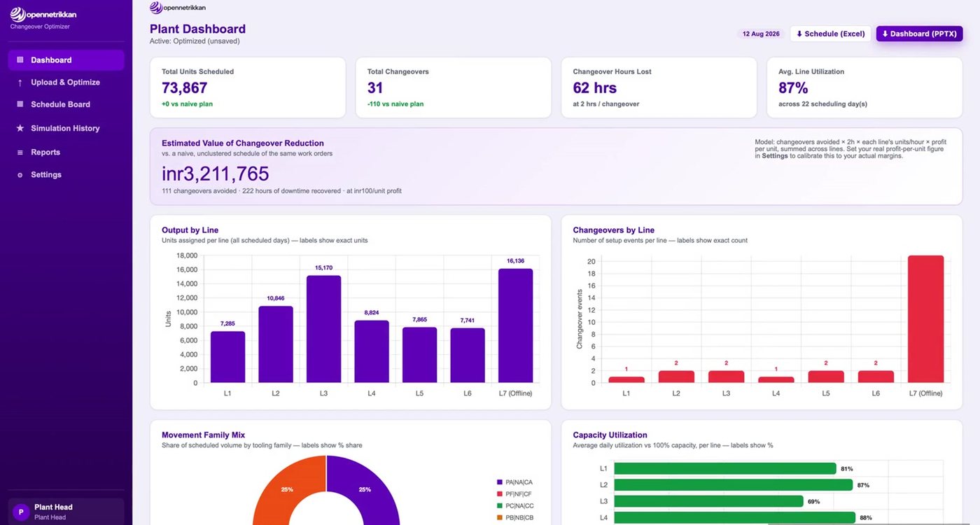Open Simulation History
The width and height of the screenshot is (980, 525).
pos(66,128)
